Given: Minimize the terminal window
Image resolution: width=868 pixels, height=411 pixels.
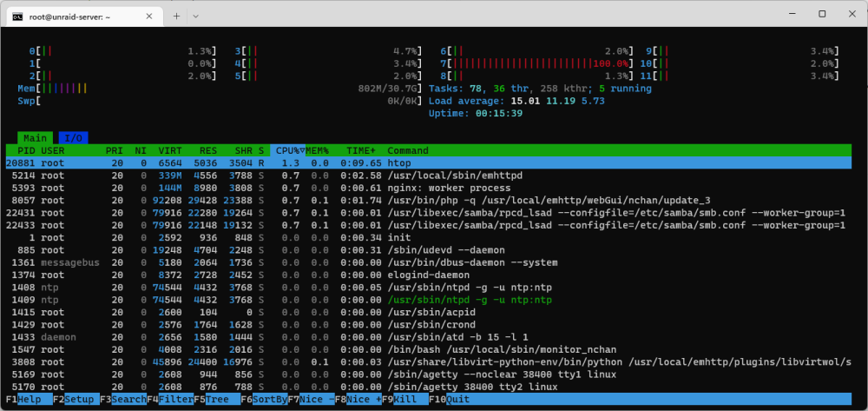Looking at the screenshot, I should tap(792, 14).
